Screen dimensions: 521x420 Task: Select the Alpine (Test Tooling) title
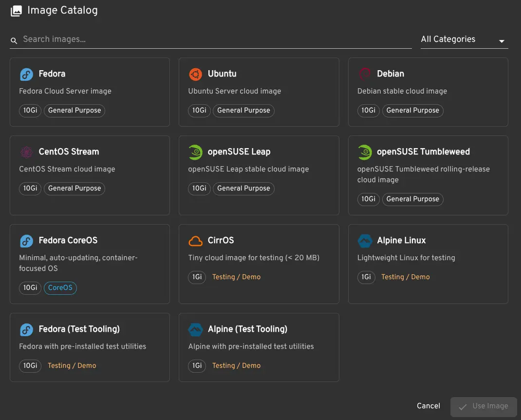247,329
